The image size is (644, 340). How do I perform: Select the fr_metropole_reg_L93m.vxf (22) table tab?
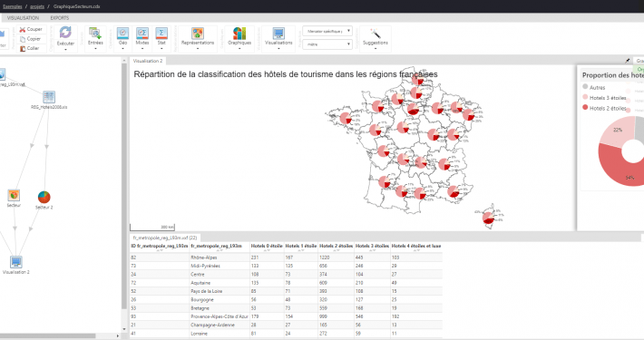tap(165, 238)
